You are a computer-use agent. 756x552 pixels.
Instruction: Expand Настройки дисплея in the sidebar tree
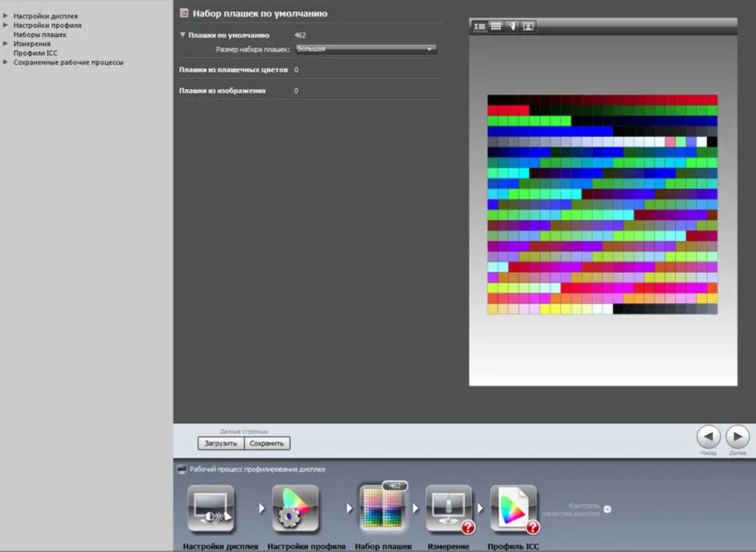6,15
